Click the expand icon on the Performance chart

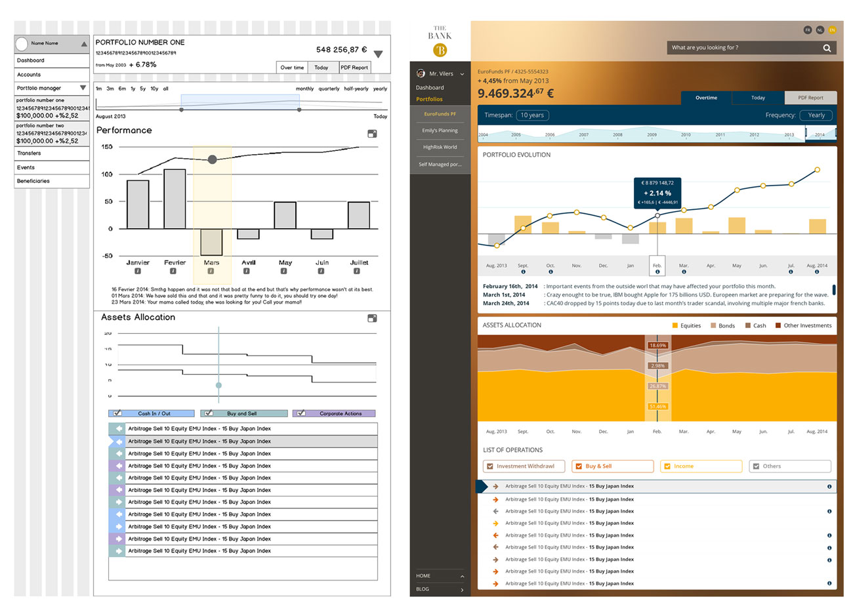click(x=372, y=133)
